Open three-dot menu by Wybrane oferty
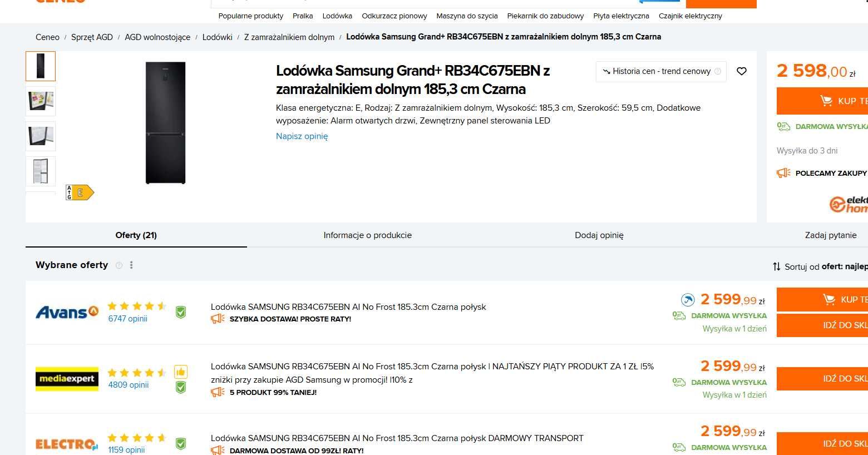 131,265
